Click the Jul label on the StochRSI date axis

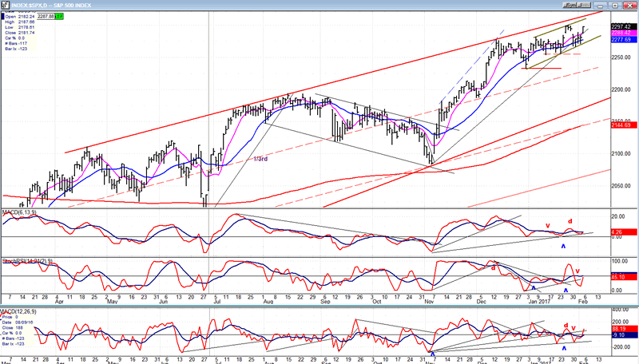216,302
